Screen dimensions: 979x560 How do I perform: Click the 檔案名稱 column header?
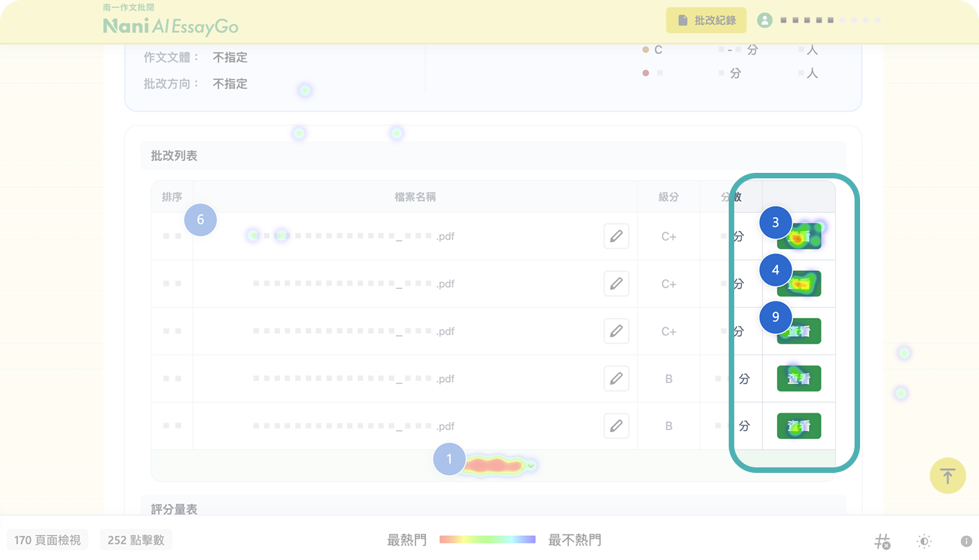click(x=415, y=197)
